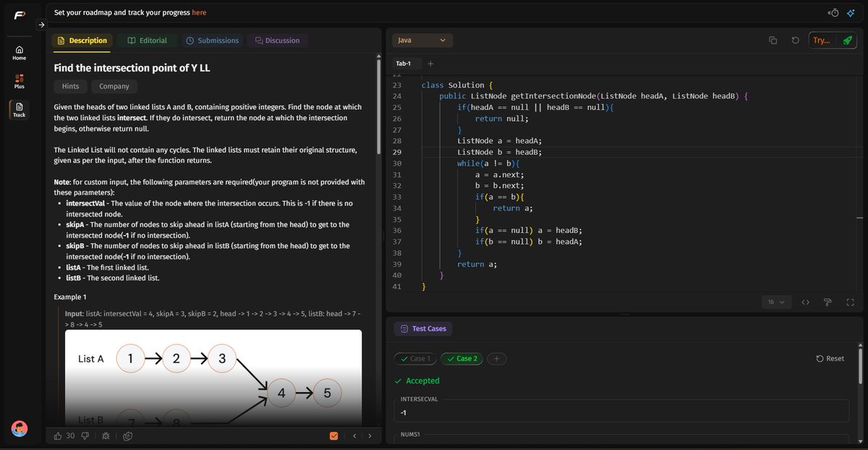The width and height of the screenshot is (868, 450).
Task: Enter fullscreen editor mode
Action: click(x=850, y=302)
